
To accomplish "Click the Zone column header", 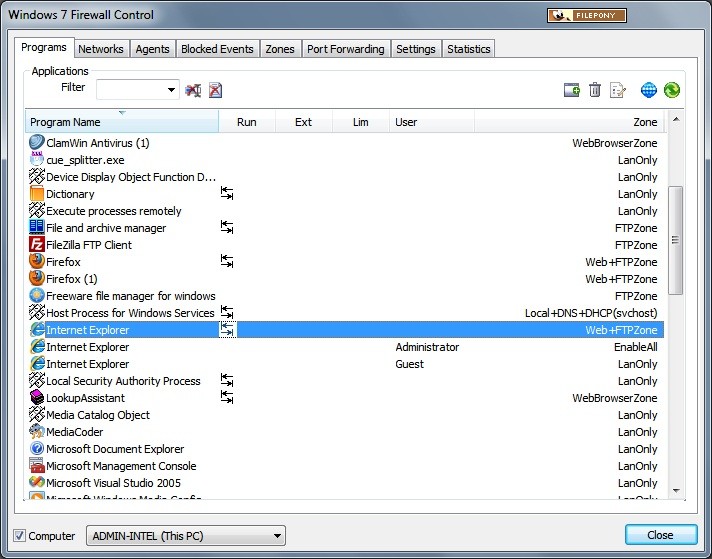I will 569,122.
